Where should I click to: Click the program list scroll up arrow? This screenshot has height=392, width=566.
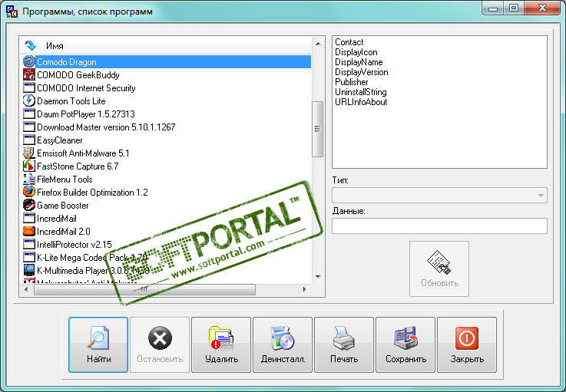click(x=318, y=44)
